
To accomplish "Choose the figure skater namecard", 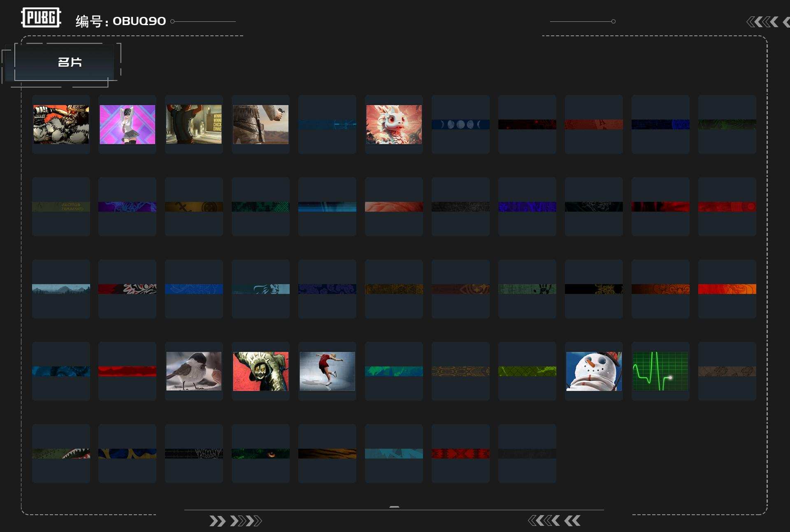I will tap(327, 371).
